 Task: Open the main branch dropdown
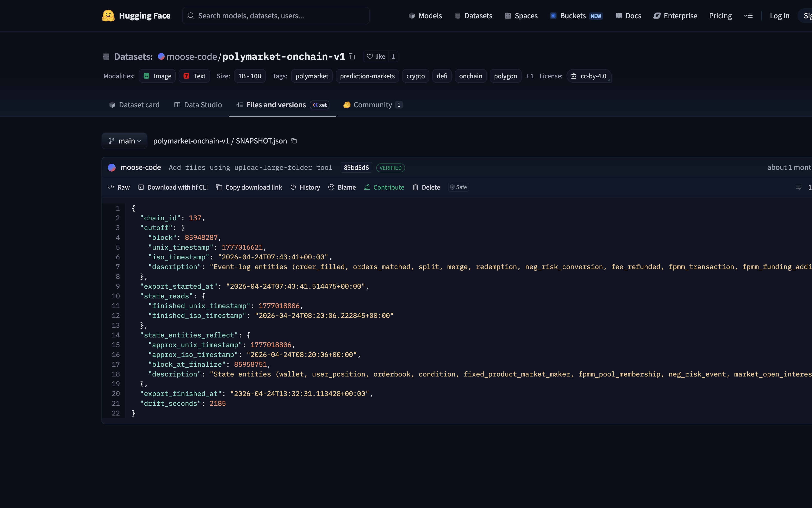tap(124, 141)
